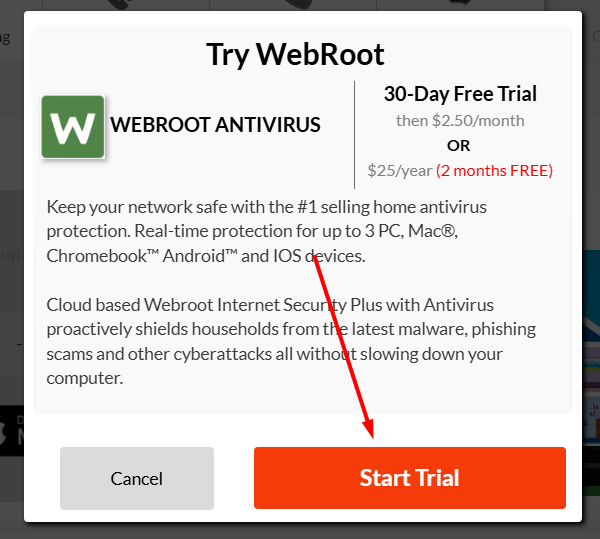The height and width of the screenshot is (539, 600).
Task: Click the green Webroot W logo
Action: coord(73,127)
